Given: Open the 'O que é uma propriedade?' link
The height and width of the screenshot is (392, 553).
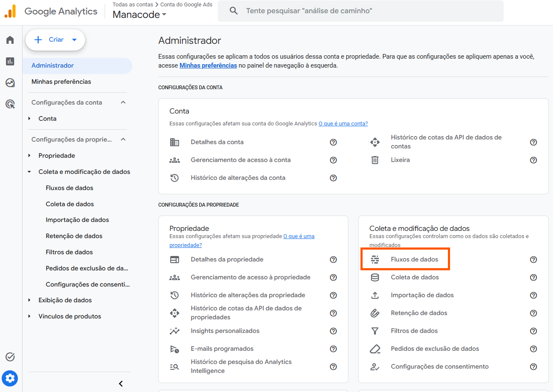Looking at the screenshot, I should (x=242, y=241).
